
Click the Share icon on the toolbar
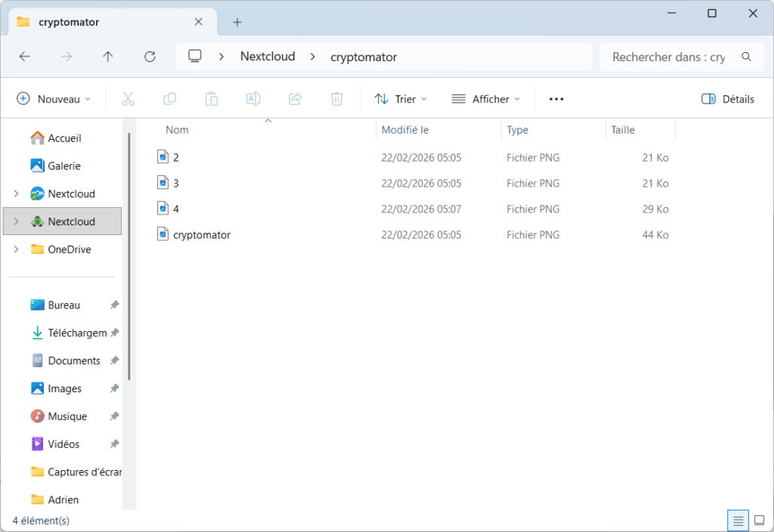[294, 98]
